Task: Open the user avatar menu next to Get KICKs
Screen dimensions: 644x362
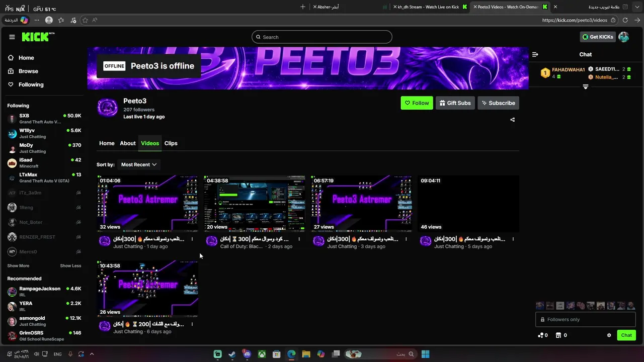Action: coord(624,37)
